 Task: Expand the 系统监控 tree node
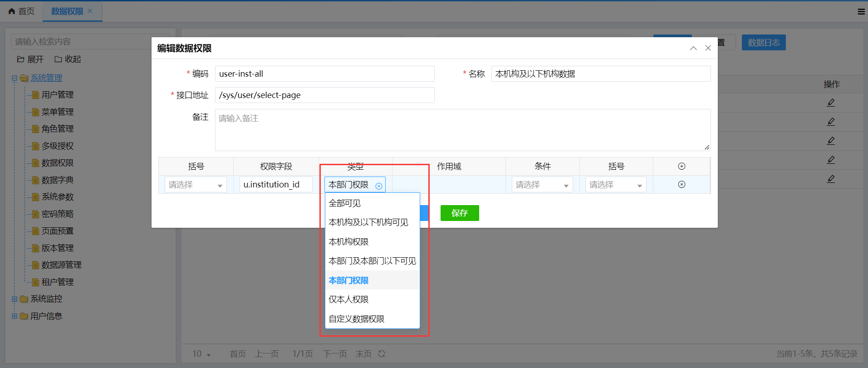pyautogui.click(x=15, y=299)
